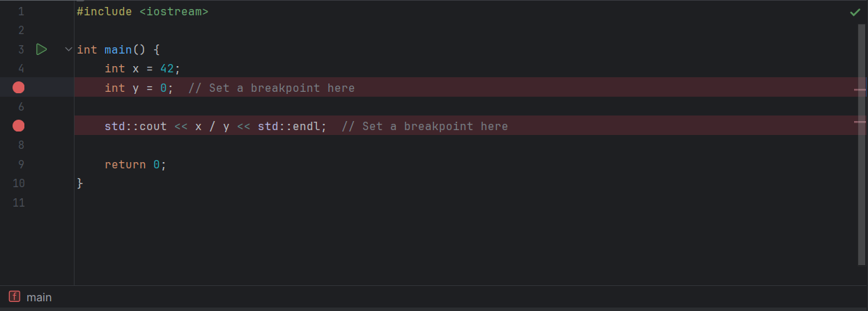Click the vertical editor scrollbar thumb
The height and width of the screenshot is (311, 868).
pos(862,144)
